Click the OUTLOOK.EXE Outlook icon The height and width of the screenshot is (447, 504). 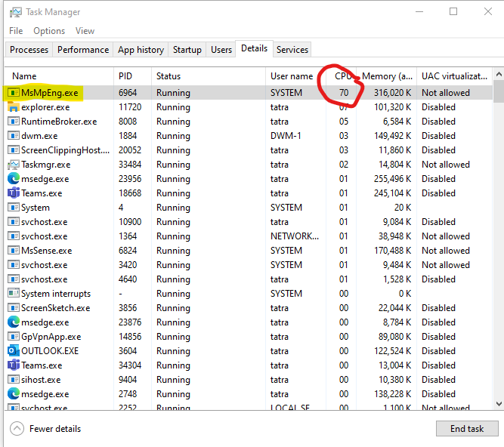point(13,350)
